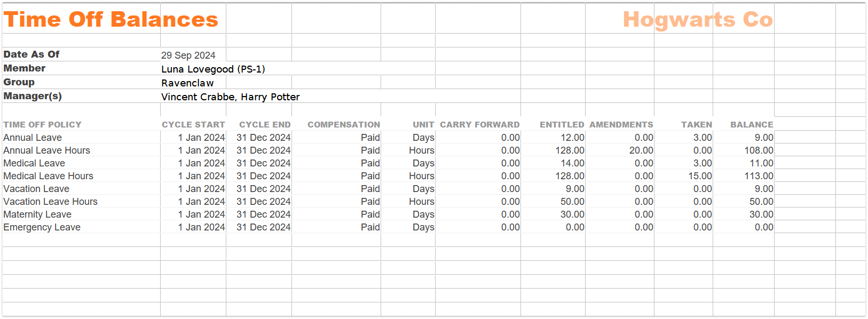
Task: Select the Vincent Crabbe, Harry Potter managers cell
Action: pos(231,97)
